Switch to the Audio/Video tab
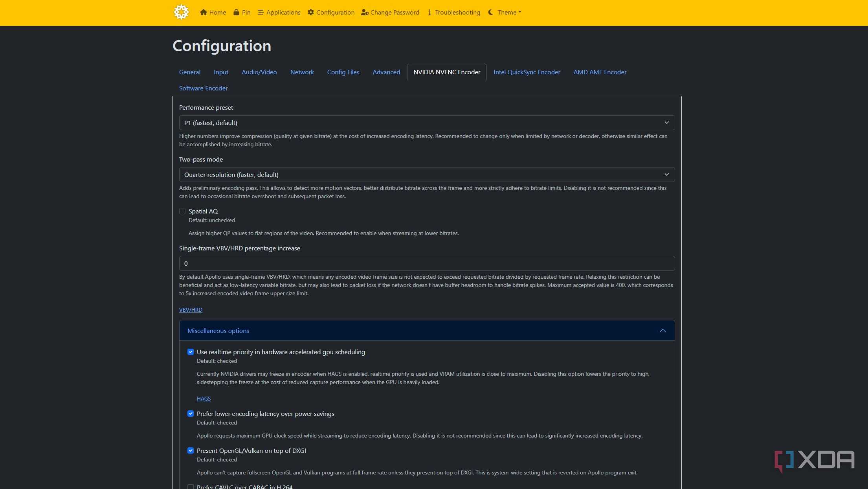The image size is (868, 489). click(259, 72)
